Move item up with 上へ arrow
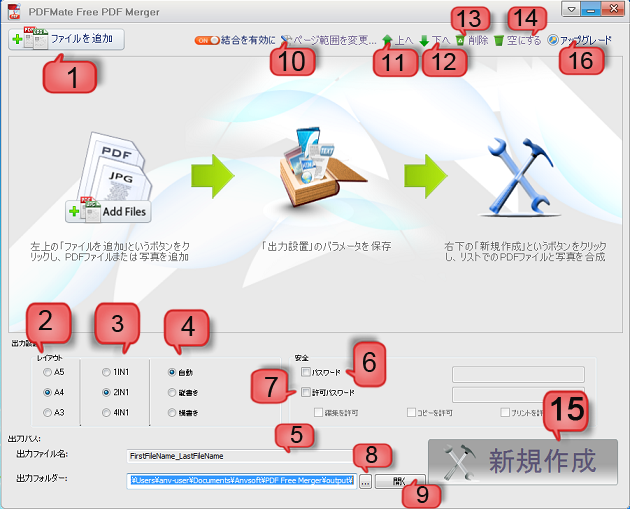Screen dimensions: 630x509 pyautogui.click(x=397, y=40)
